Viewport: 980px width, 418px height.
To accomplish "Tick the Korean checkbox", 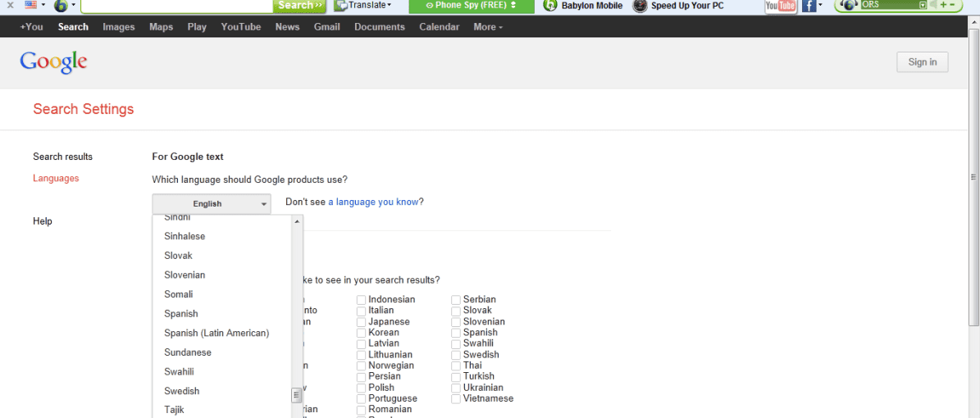I will coord(362,333).
